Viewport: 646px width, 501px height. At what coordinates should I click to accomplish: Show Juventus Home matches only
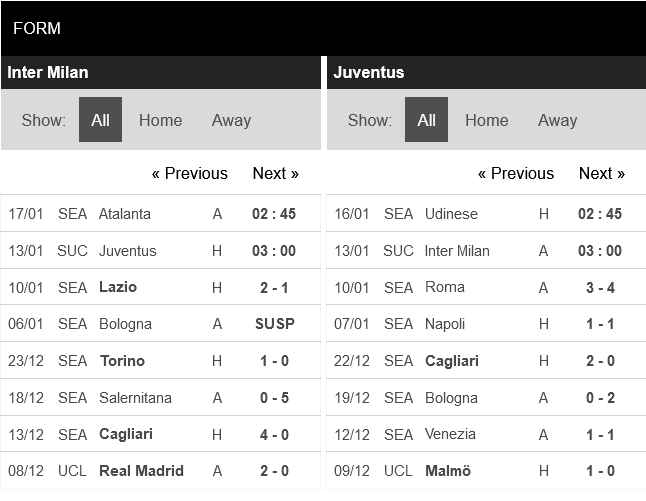(x=487, y=120)
